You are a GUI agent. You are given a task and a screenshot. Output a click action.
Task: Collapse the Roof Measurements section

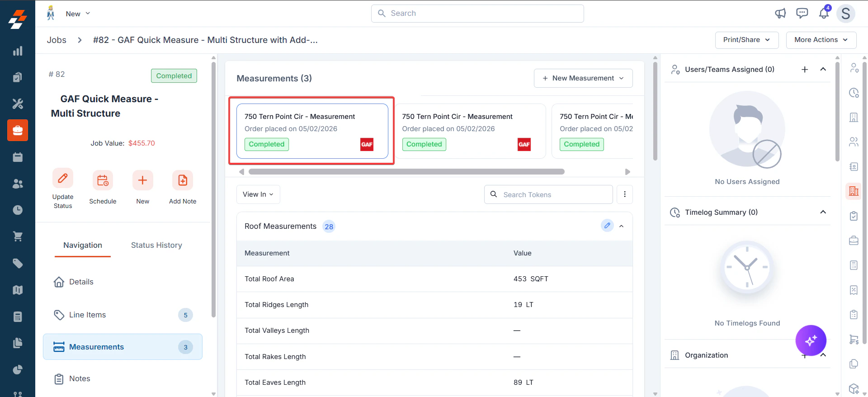(622, 226)
